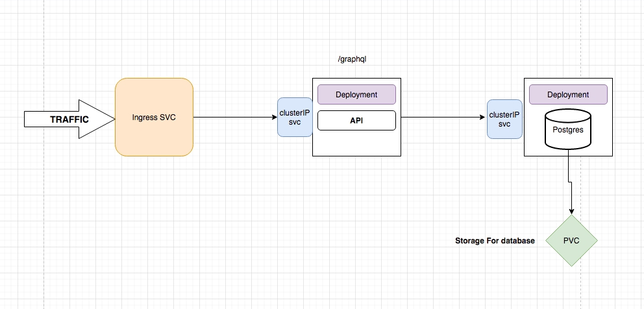The height and width of the screenshot is (309, 644).
Task: Click the Storage For database text
Action: [x=495, y=241]
